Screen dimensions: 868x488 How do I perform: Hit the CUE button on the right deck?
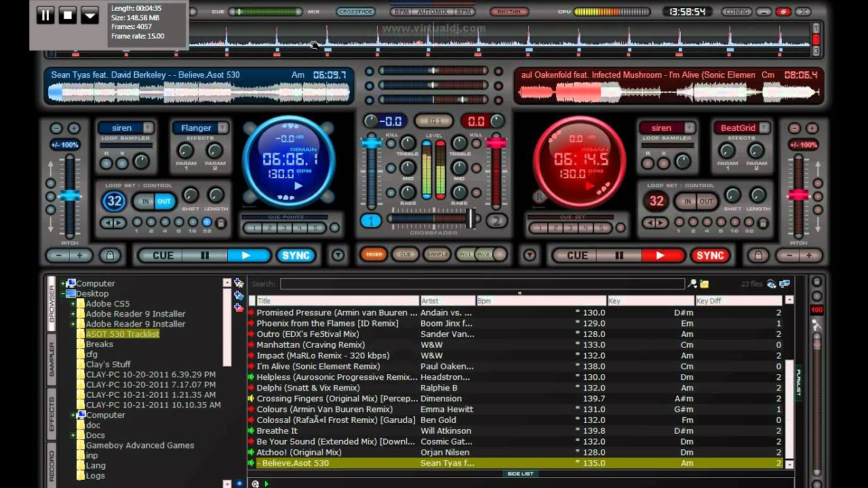coord(577,256)
